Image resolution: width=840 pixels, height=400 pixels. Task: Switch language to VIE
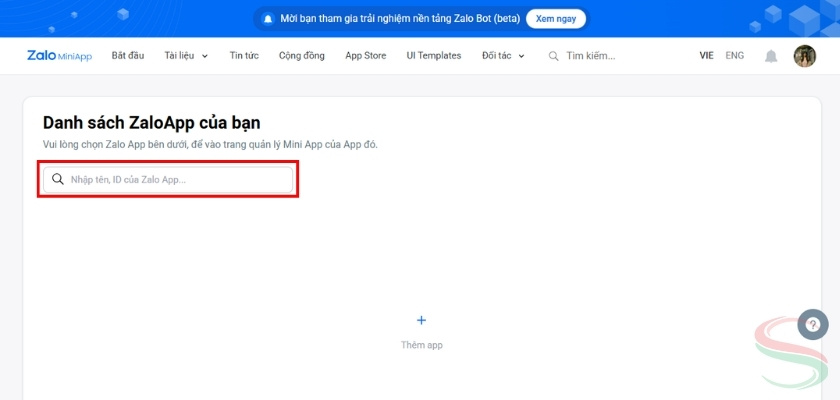[707, 55]
